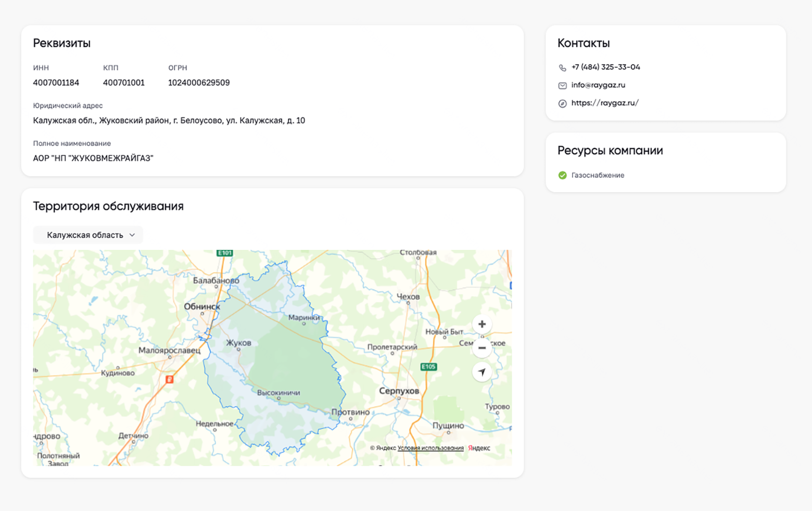This screenshot has width=812, height=511.
Task: Click the envelope email icon
Action: click(562, 85)
